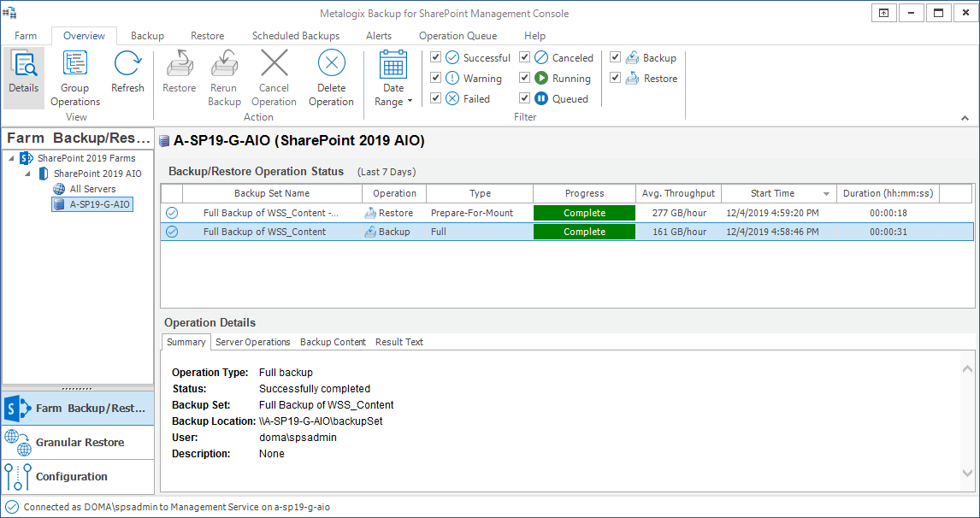
Task: Sort by Progress column header
Action: [584, 193]
